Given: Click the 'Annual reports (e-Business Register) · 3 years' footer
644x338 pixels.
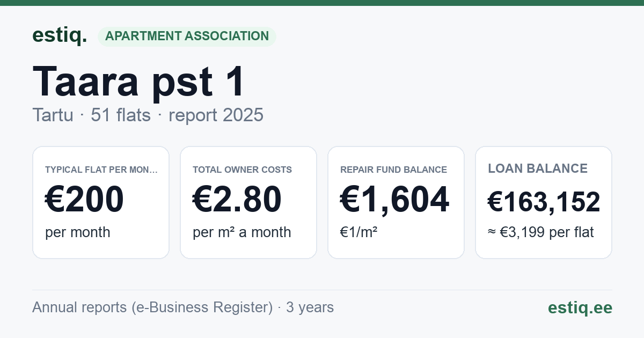Looking at the screenshot, I should click(183, 307).
